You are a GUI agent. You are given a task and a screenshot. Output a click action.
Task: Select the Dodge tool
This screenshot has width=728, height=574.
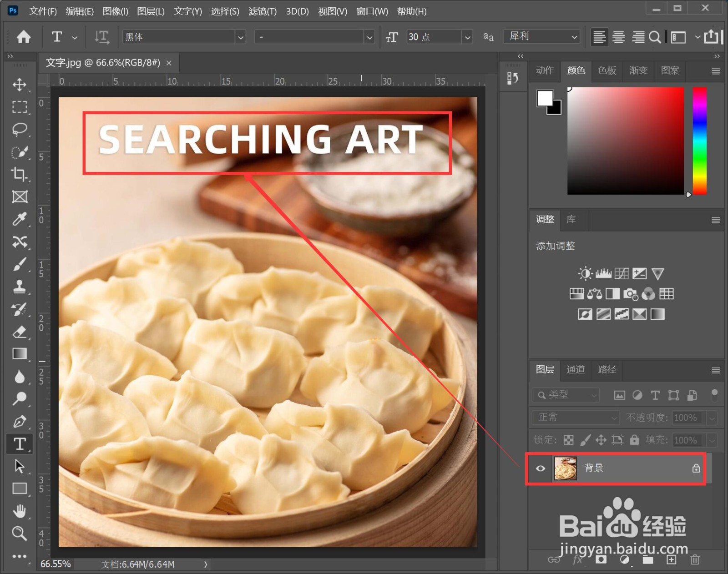pyautogui.click(x=19, y=399)
